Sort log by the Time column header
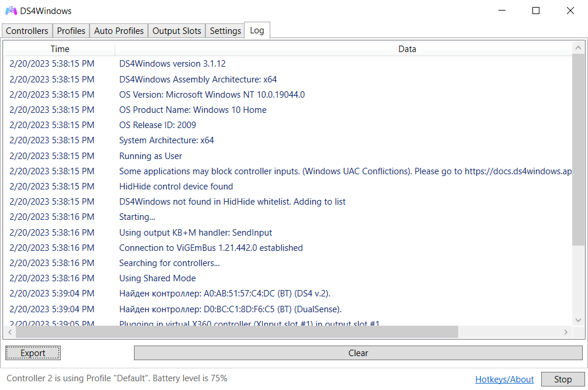This screenshot has height=390, width=588. (x=60, y=49)
